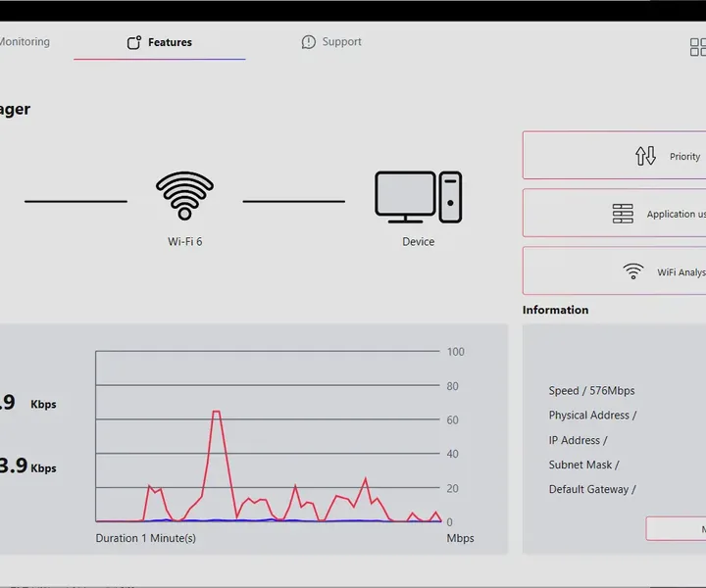
Task: Click the Mbps axis unit label
Action: pyautogui.click(x=460, y=539)
